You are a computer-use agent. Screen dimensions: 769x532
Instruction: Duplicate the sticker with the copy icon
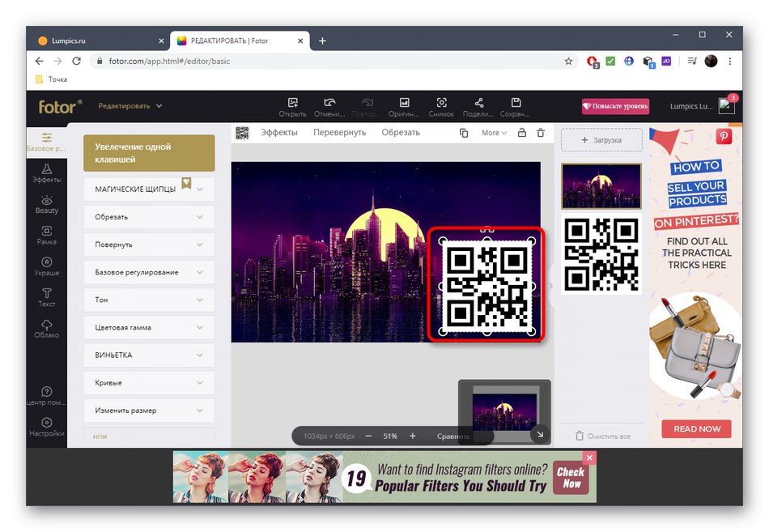click(464, 133)
